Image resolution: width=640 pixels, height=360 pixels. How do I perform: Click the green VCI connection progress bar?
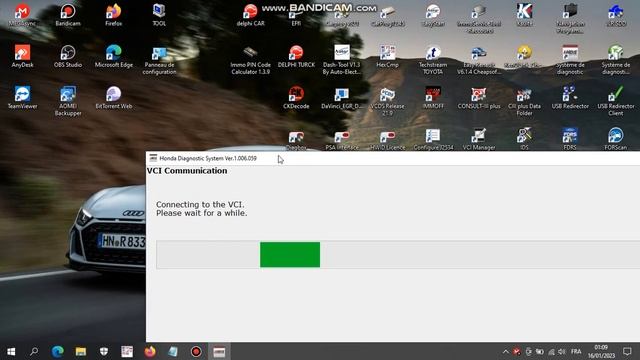(290, 255)
